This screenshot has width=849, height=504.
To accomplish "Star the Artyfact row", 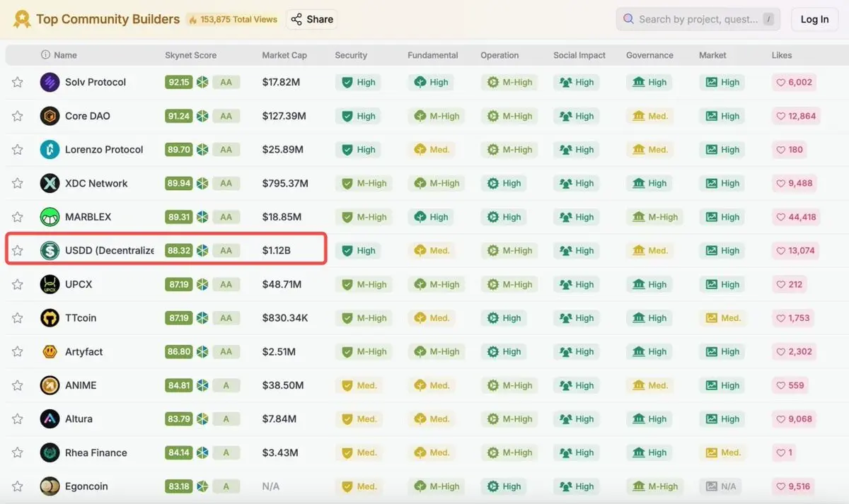I will click(x=18, y=351).
